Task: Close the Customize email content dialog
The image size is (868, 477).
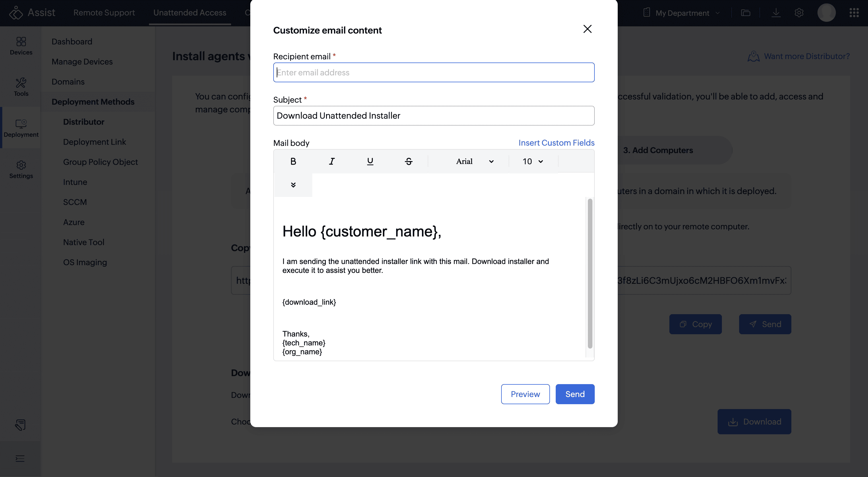Action: (587, 29)
